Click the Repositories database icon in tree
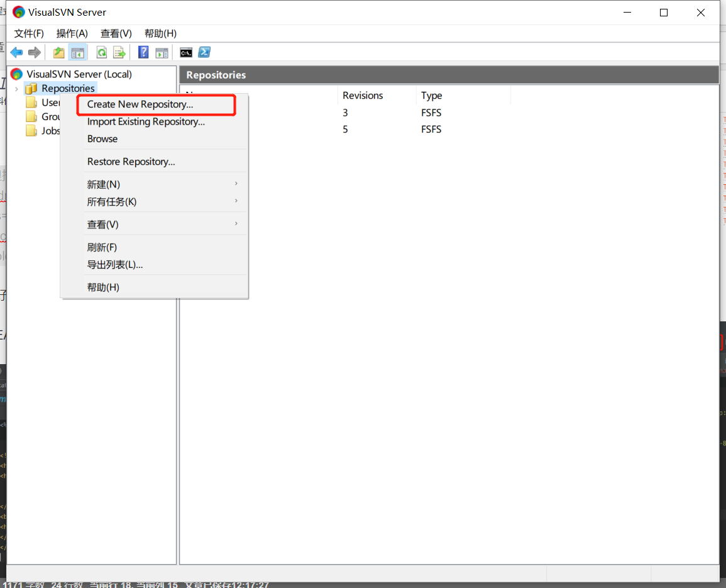 point(31,88)
